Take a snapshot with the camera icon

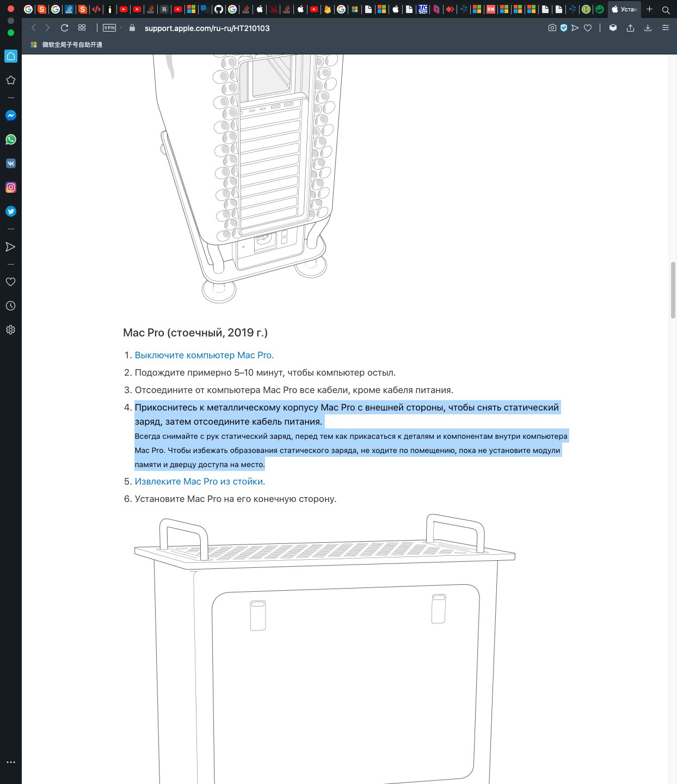tap(552, 28)
